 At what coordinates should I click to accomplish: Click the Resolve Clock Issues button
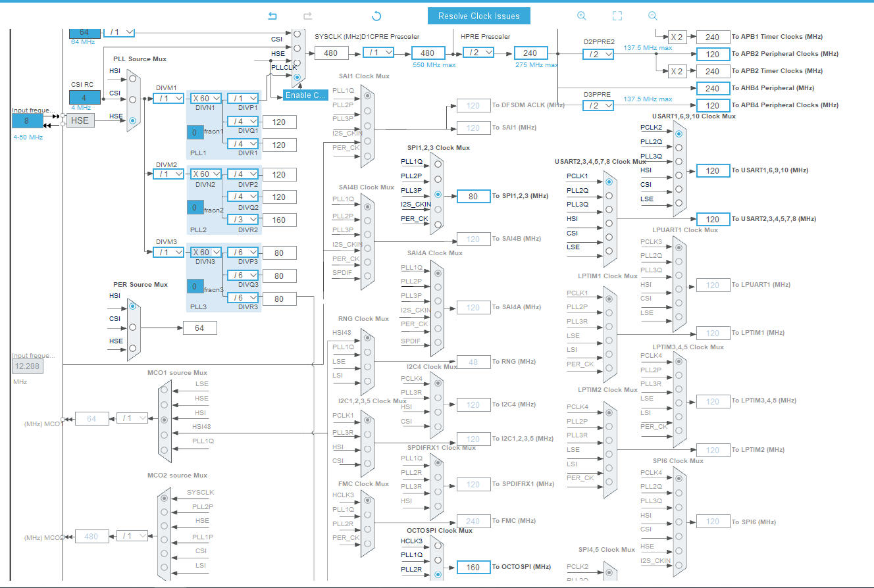(478, 16)
